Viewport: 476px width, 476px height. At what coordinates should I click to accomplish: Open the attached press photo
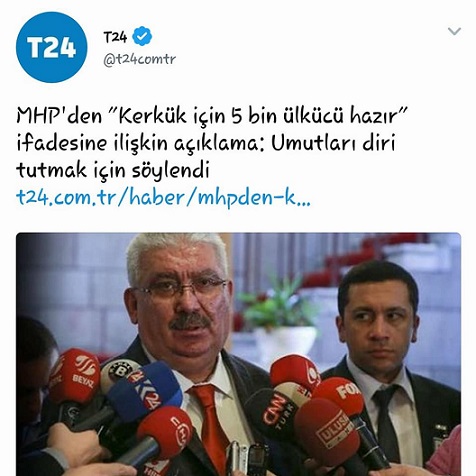pos(238,354)
